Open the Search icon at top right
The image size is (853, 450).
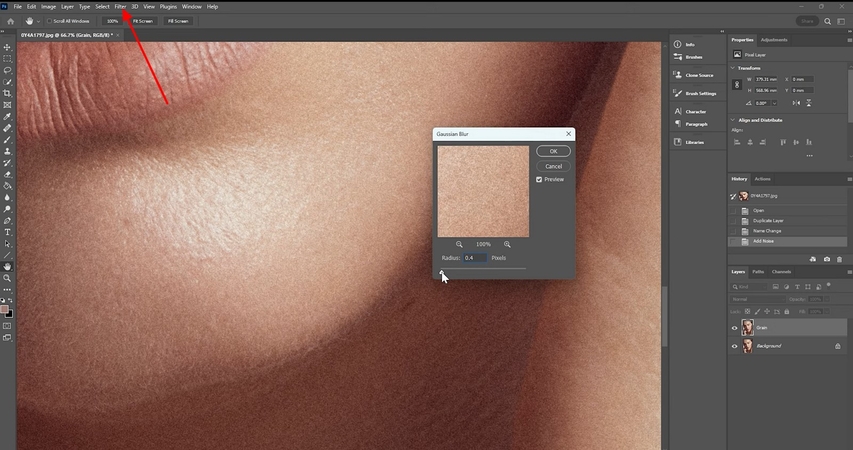pos(827,21)
